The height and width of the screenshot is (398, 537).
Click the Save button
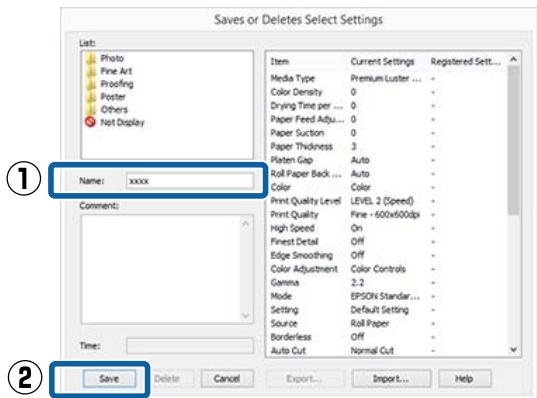109,379
